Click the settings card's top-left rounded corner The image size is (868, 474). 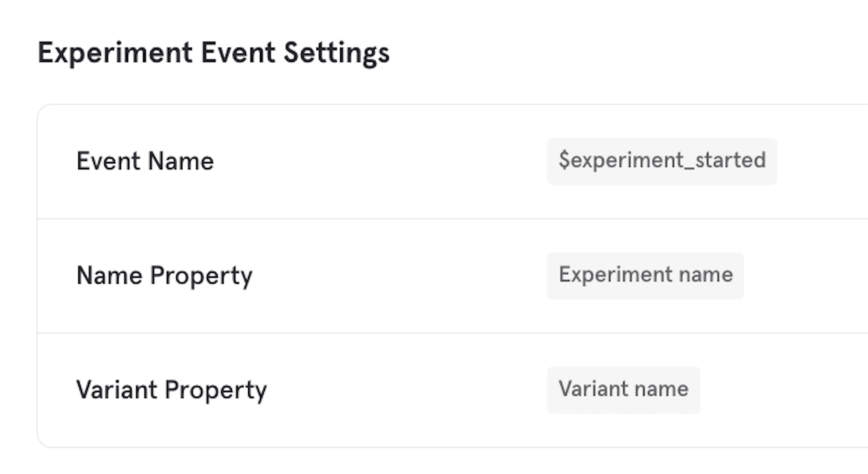[42, 110]
